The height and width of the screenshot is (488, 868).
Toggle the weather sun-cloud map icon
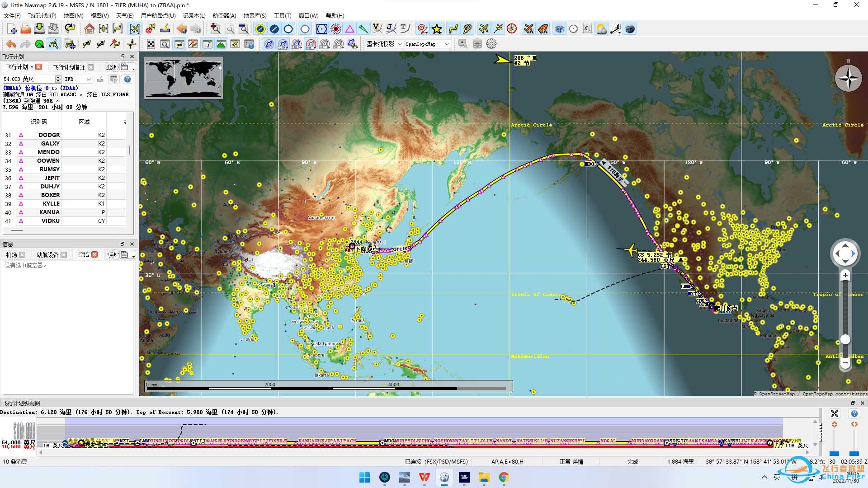[x=601, y=29]
